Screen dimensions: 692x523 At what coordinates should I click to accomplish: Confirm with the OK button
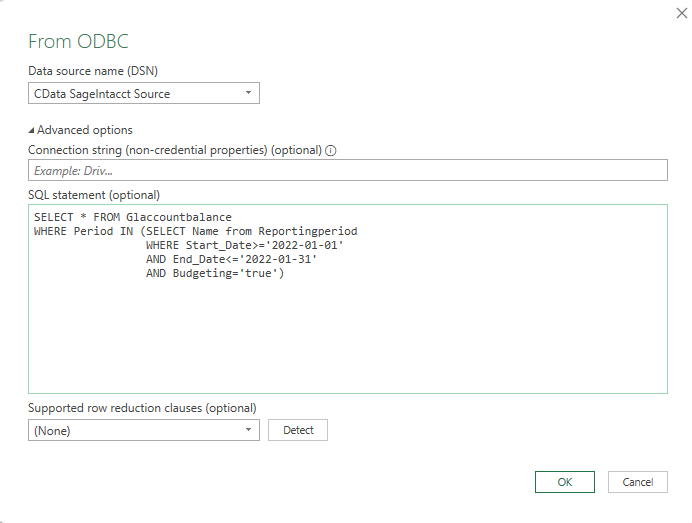tap(564, 482)
